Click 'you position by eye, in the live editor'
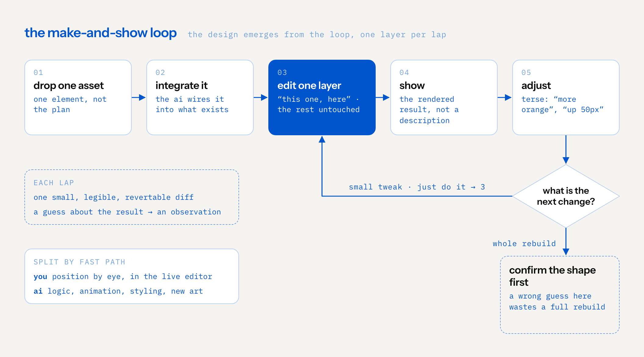644x357 pixels. coord(123,277)
